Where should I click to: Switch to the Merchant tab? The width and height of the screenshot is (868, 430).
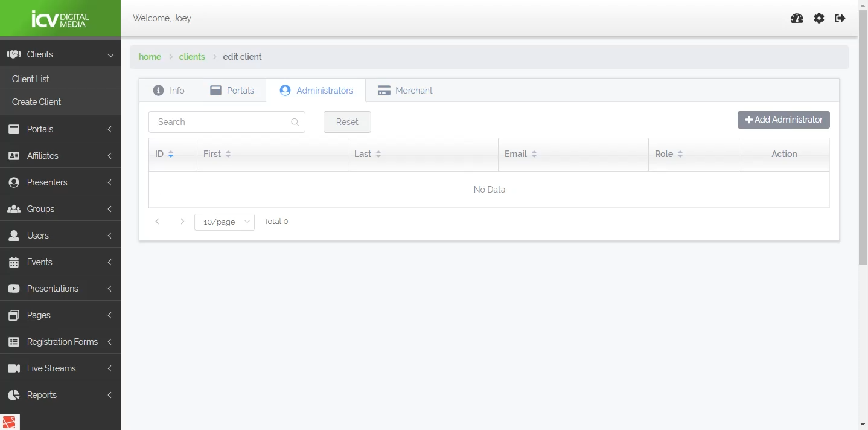(x=405, y=91)
